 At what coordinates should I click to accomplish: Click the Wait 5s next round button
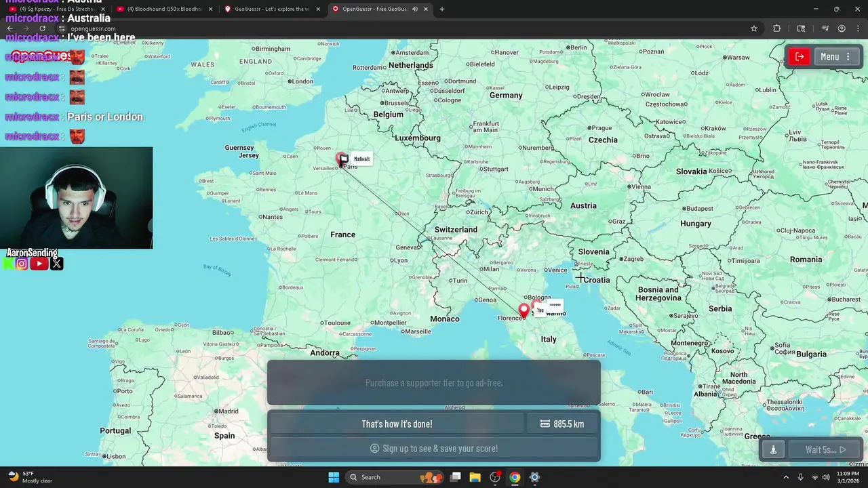825,449
